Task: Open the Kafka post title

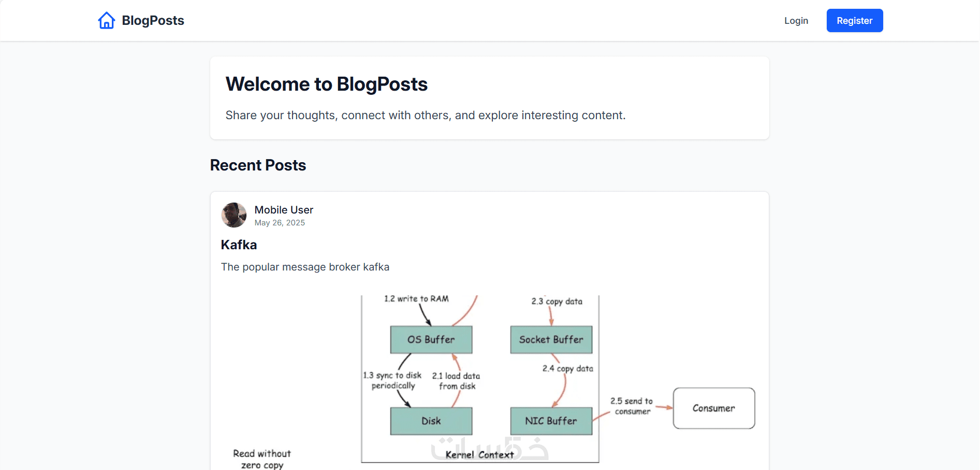Action: [239, 245]
